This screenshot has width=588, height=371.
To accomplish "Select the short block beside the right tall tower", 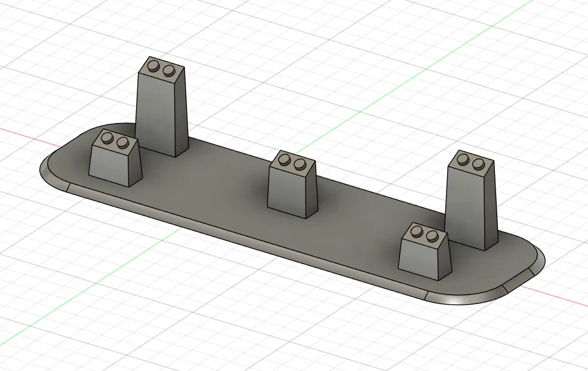I will (x=425, y=252).
